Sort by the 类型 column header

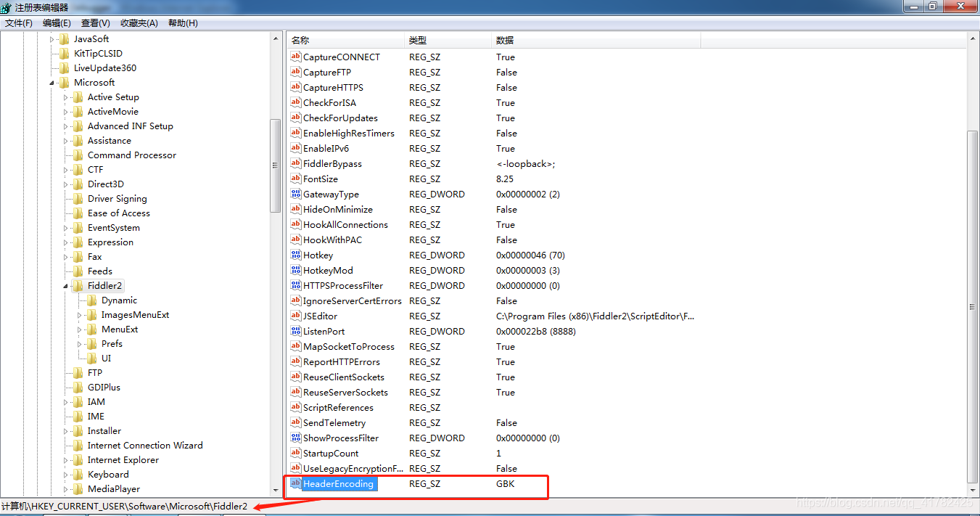point(448,41)
